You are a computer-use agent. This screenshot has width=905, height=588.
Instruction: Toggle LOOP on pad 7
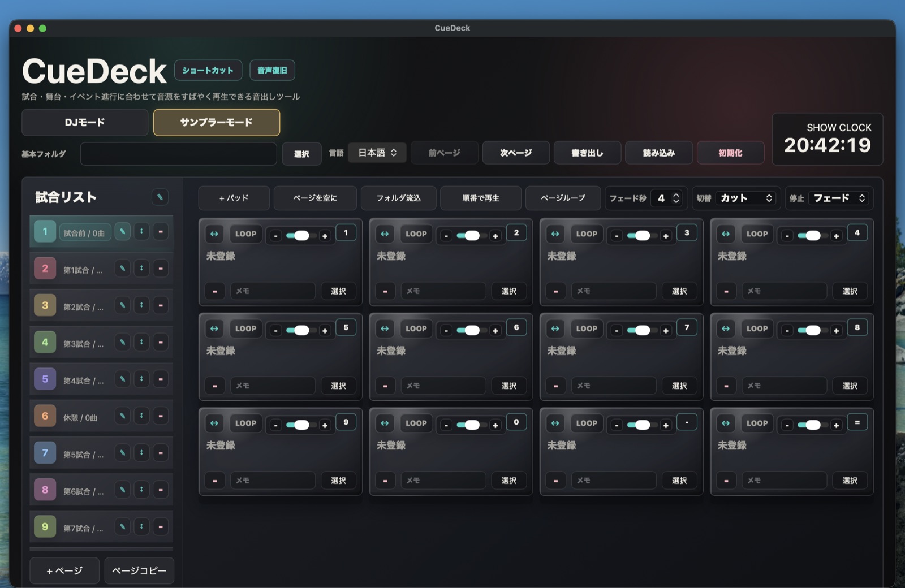[x=587, y=328]
